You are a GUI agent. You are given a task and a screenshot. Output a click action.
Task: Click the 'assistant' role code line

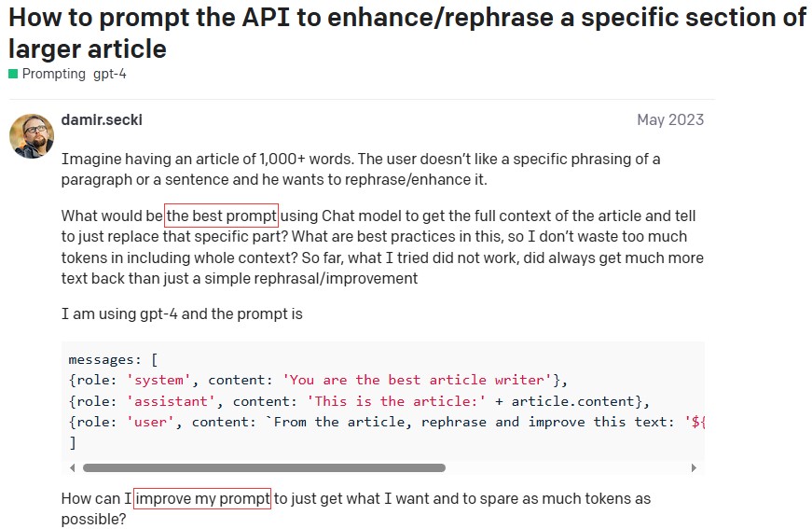click(358, 401)
